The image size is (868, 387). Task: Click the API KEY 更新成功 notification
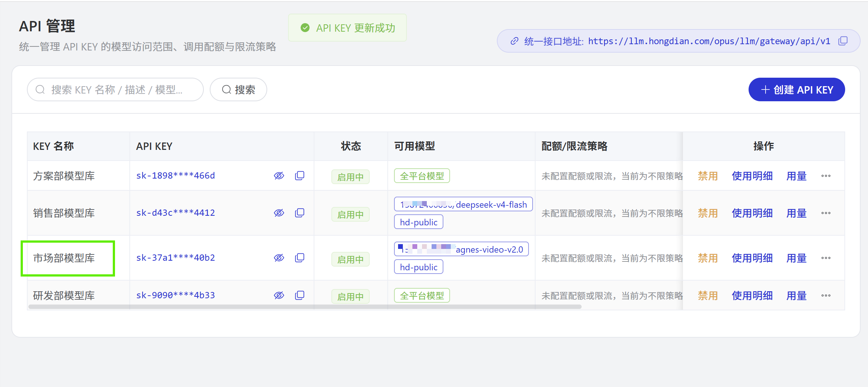pyautogui.click(x=348, y=28)
